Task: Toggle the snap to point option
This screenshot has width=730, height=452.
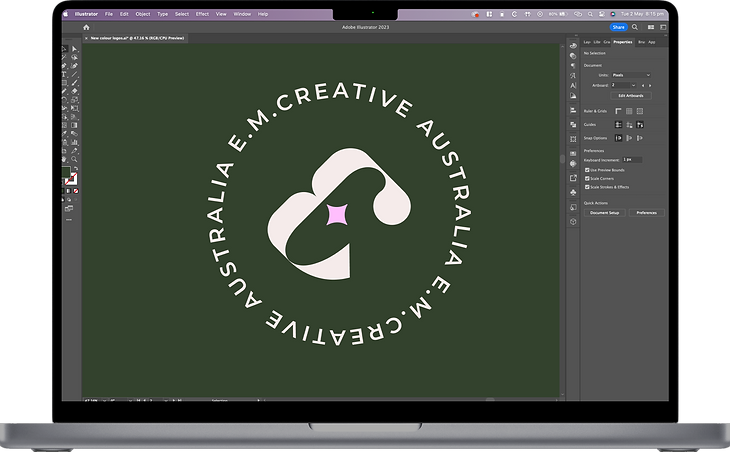Action: click(x=618, y=138)
